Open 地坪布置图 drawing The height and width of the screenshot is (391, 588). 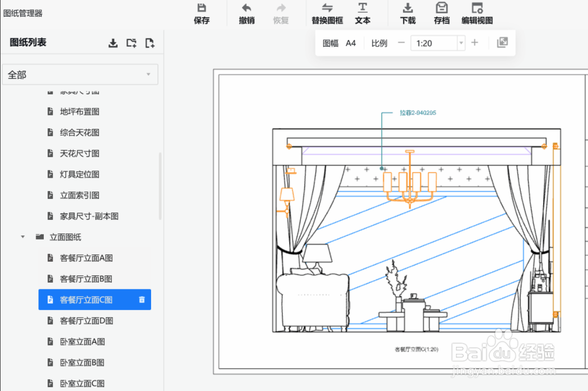(79, 112)
